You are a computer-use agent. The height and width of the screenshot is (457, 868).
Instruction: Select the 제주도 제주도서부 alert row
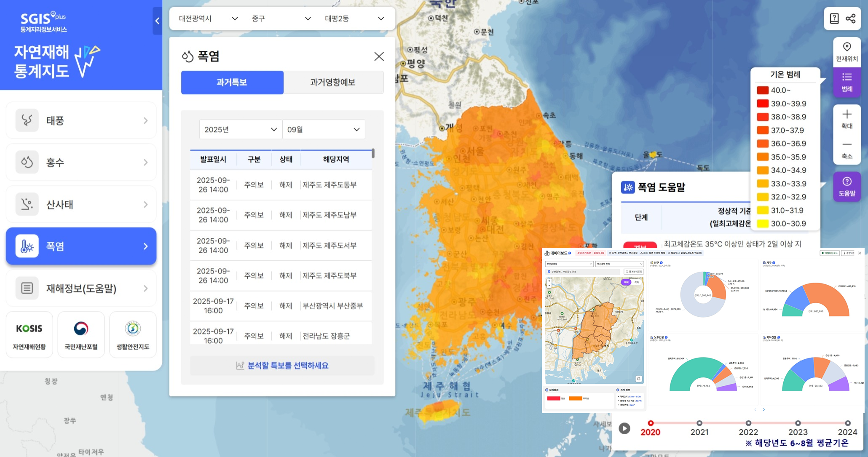[281, 245]
